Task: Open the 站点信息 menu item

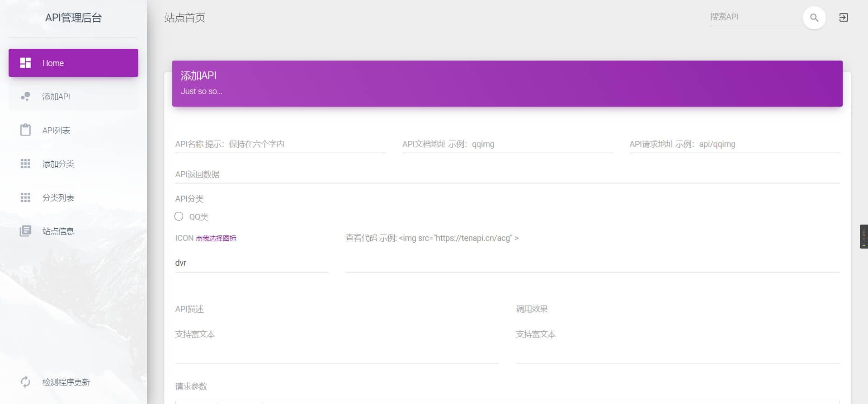Action: (58, 231)
